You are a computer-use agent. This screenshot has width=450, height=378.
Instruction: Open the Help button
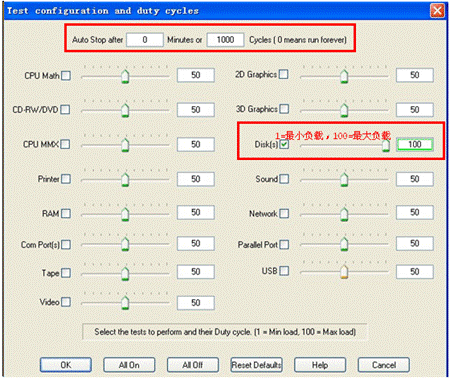[320, 365]
